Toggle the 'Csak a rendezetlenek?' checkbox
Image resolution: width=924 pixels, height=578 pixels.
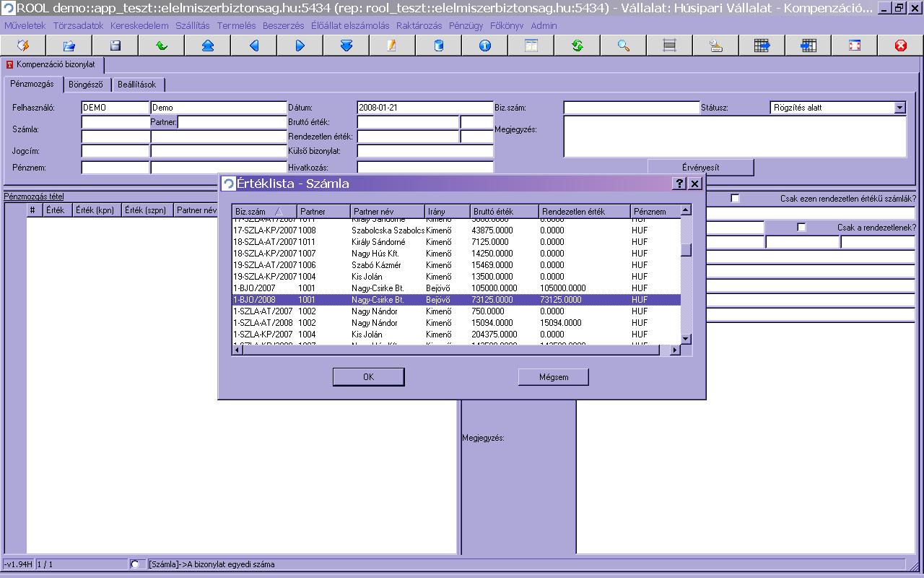tap(801, 228)
